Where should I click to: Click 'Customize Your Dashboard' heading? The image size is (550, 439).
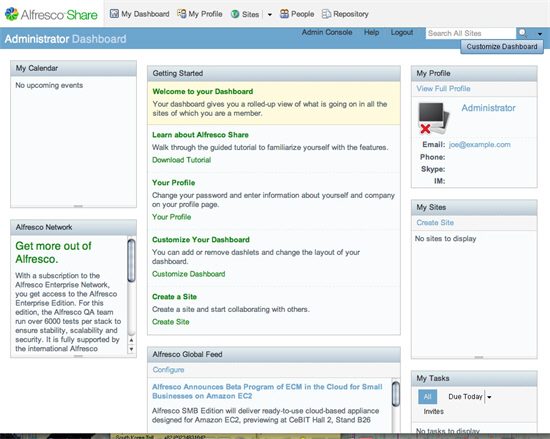click(x=201, y=240)
